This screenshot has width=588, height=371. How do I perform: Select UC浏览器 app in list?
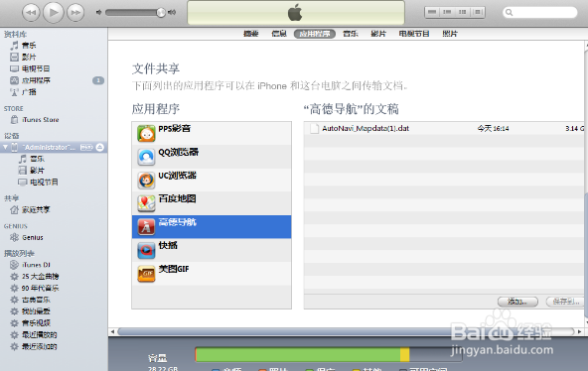tap(212, 181)
